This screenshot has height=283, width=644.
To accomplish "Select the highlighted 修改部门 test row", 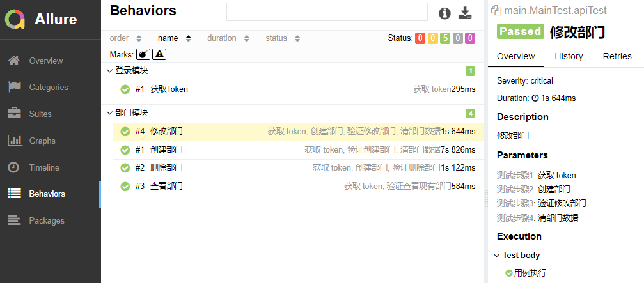I will click(298, 132).
